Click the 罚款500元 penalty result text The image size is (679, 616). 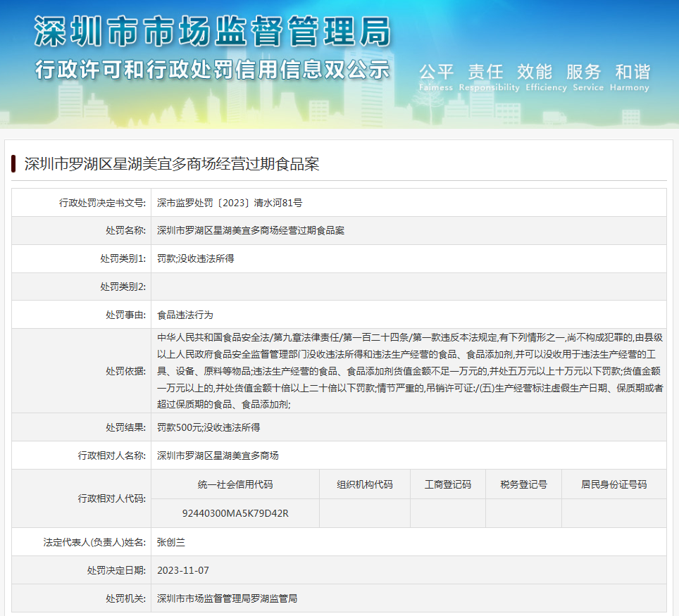coord(179,427)
